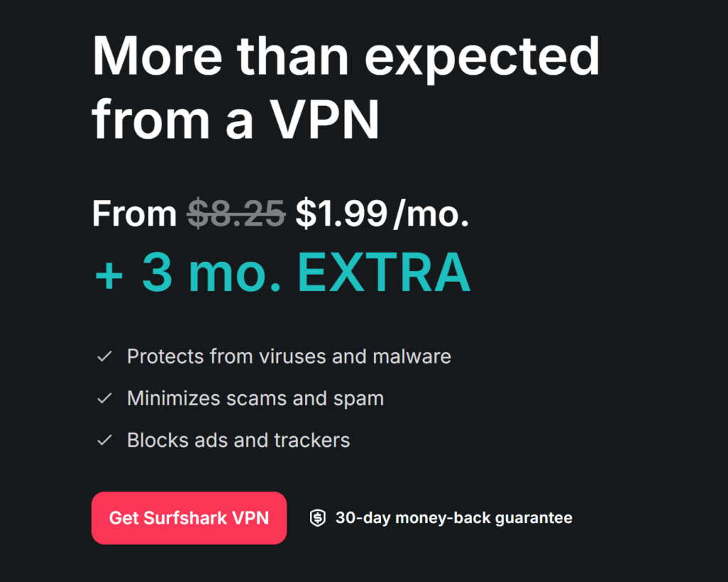The height and width of the screenshot is (582, 728).
Task: Click the checkmark beside "Protects from viruses and malware"
Action: 105,356
